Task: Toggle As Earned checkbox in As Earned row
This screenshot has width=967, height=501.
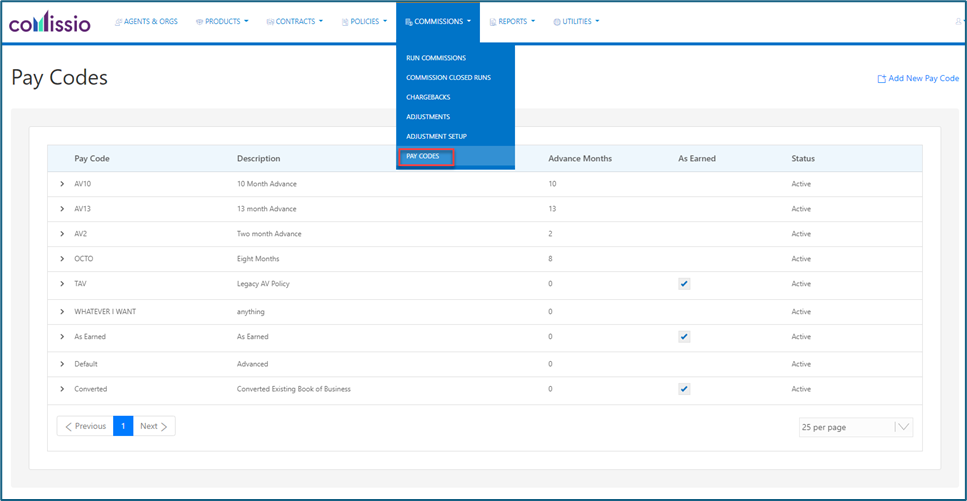Action: pos(684,337)
